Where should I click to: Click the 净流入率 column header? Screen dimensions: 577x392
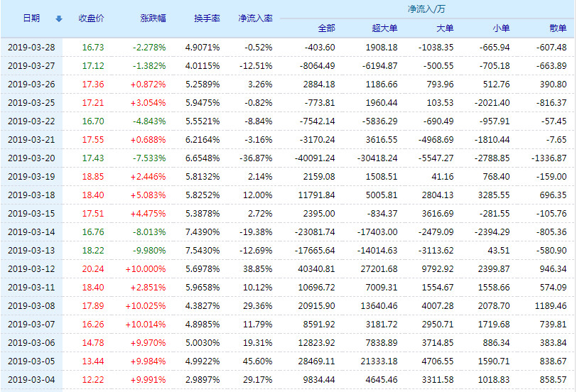(x=255, y=18)
